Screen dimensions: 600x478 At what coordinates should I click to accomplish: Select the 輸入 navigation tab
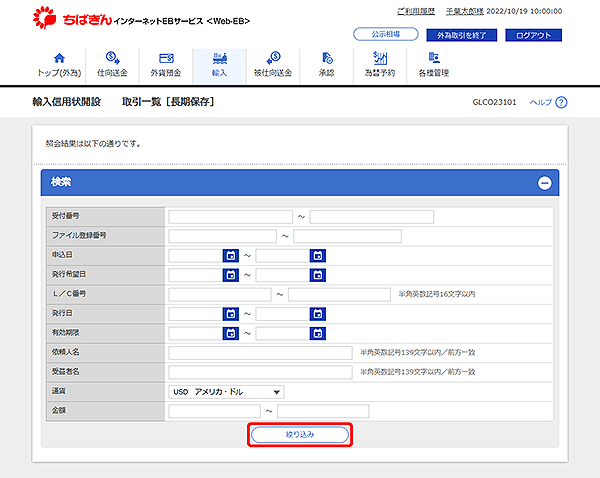click(219, 65)
